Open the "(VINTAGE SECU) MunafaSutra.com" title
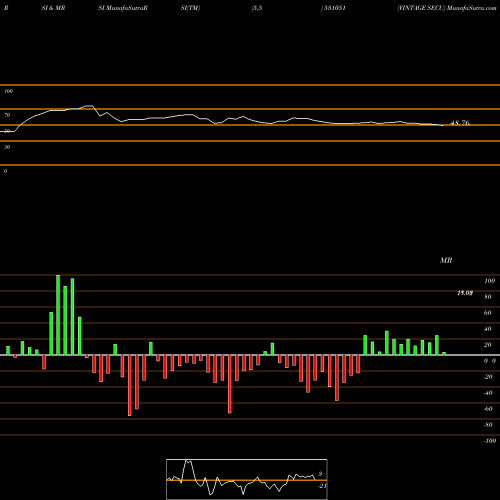500x500 pixels. [447, 8]
